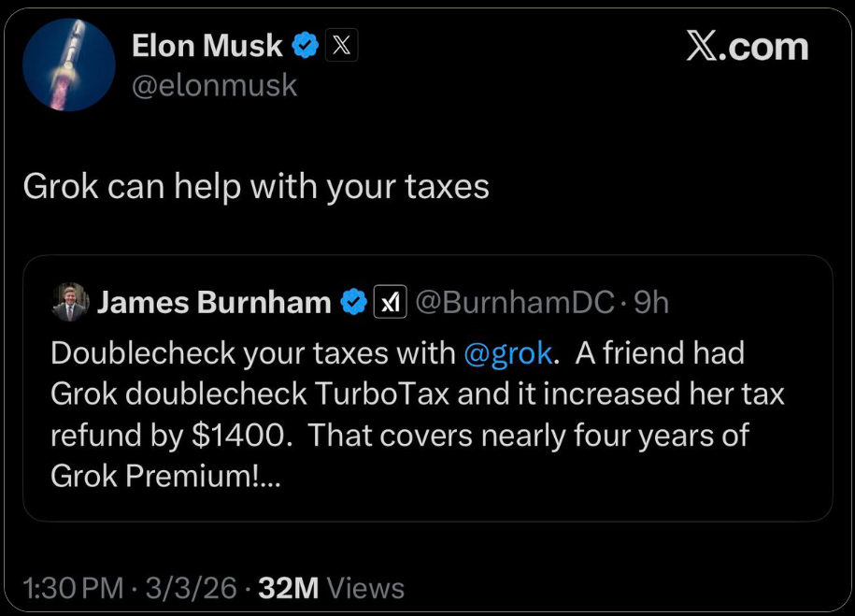Click James Burnham's small profile photo
The height and width of the screenshot is (616, 855).
tap(70, 302)
